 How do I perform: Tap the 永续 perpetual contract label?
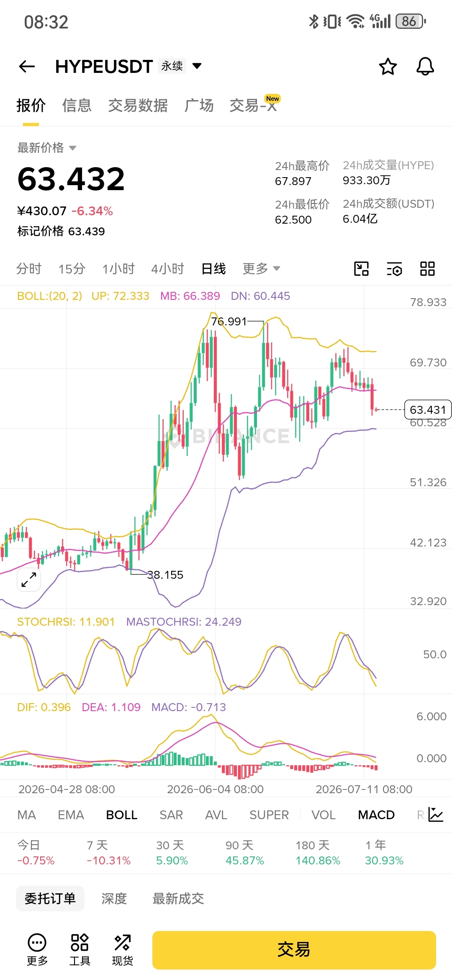pyautogui.click(x=172, y=66)
